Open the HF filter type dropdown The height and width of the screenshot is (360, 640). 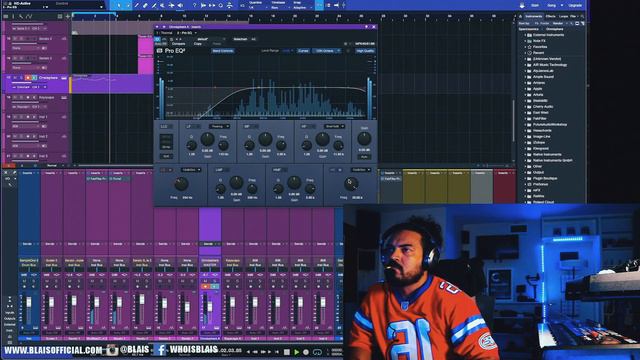(335, 127)
